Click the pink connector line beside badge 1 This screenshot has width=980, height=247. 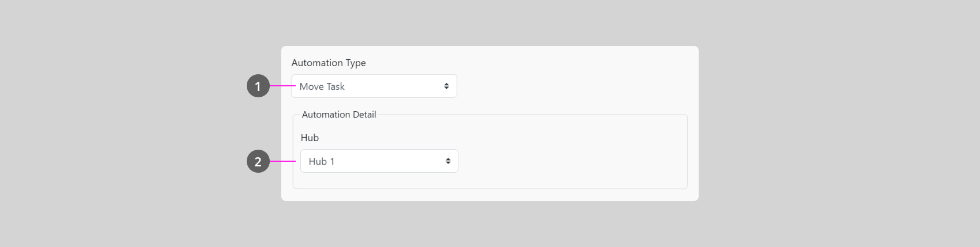click(x=282, y=86)
